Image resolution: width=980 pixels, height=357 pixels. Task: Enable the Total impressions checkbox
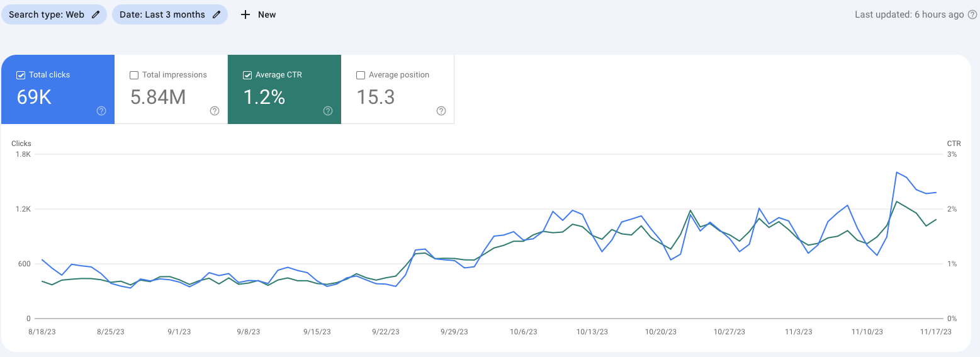[x=134, y=75]
